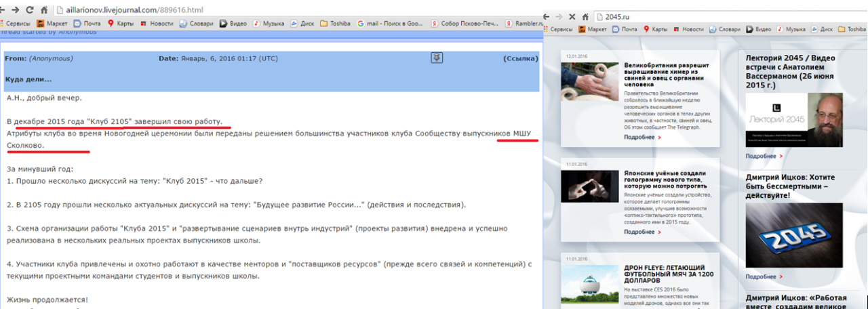Screen dimensions: 868x309
Task: Open Видео bookmark in 2045.ru window
Action: click(758, 29)
